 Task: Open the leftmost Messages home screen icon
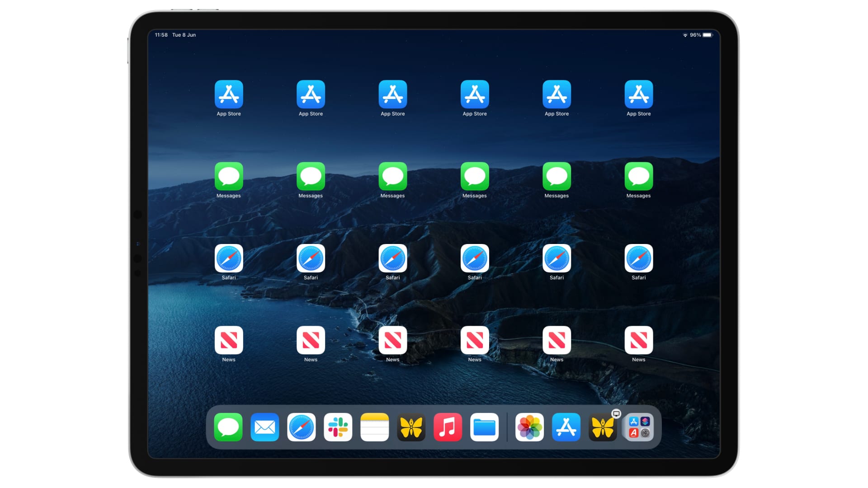coord(229,176)
